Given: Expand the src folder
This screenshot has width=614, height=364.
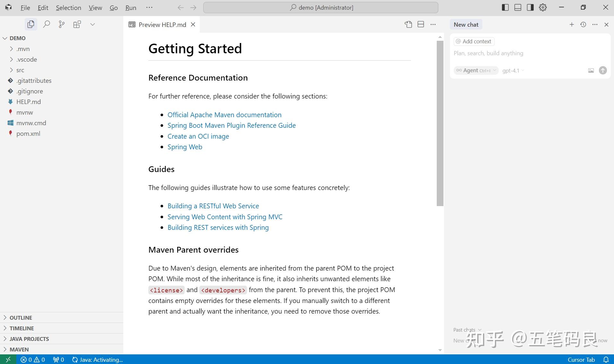Looking at the screenshot, I should (x=20, y=70).
